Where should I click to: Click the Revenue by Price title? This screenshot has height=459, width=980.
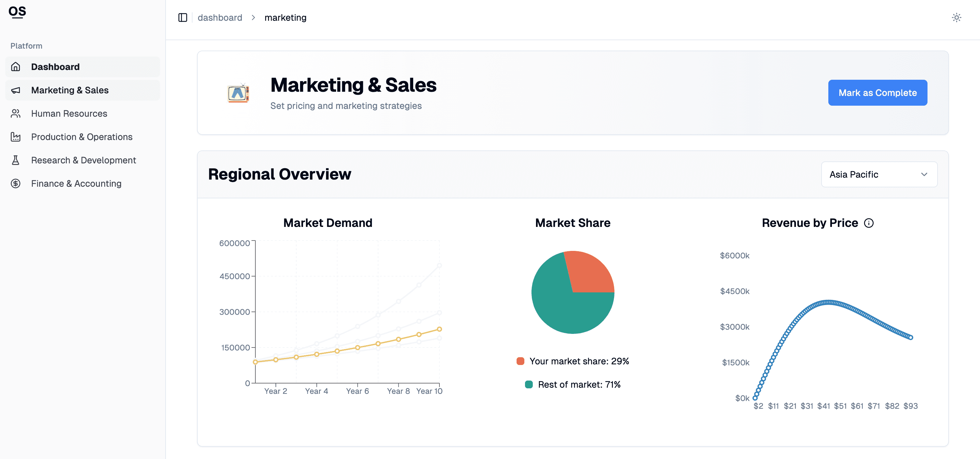(x=810, y=223)
